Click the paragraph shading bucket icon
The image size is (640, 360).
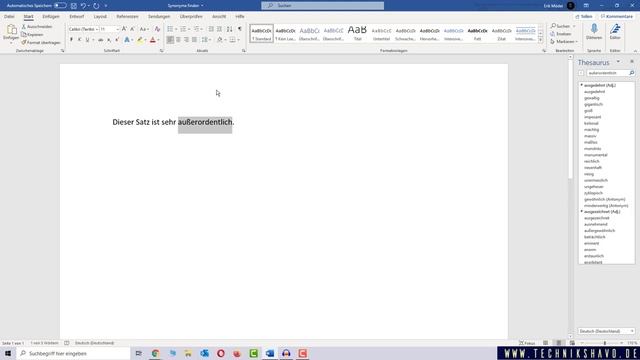pos(220,40)
